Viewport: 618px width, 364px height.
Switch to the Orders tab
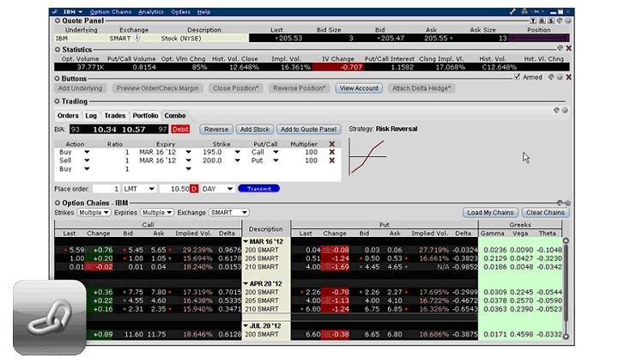[x=68, y=116]
